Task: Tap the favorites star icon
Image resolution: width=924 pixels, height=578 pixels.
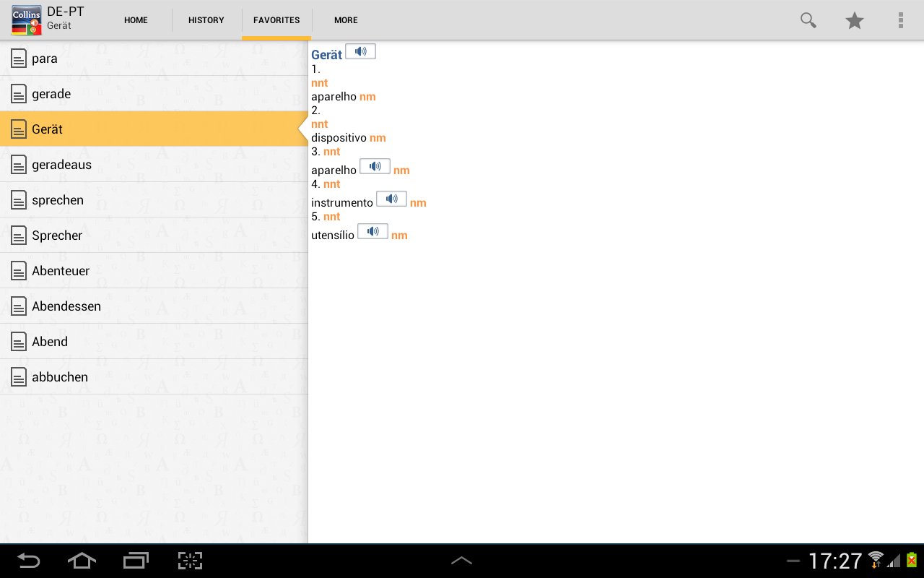Action: pos(855,20)
